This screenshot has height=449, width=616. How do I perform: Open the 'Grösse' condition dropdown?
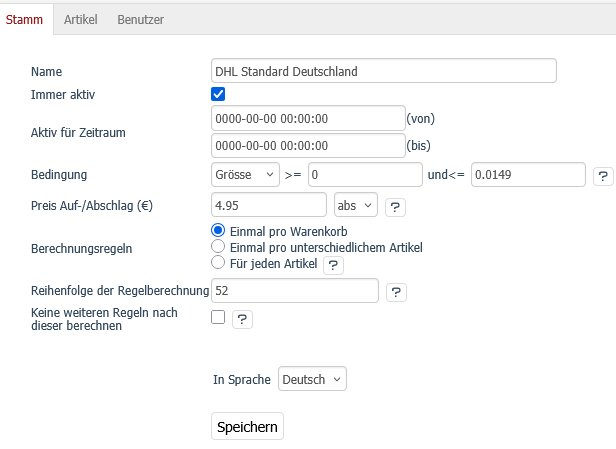pos(245,175)
